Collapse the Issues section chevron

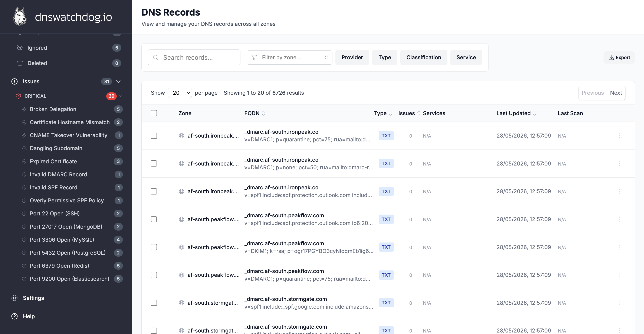118,81
